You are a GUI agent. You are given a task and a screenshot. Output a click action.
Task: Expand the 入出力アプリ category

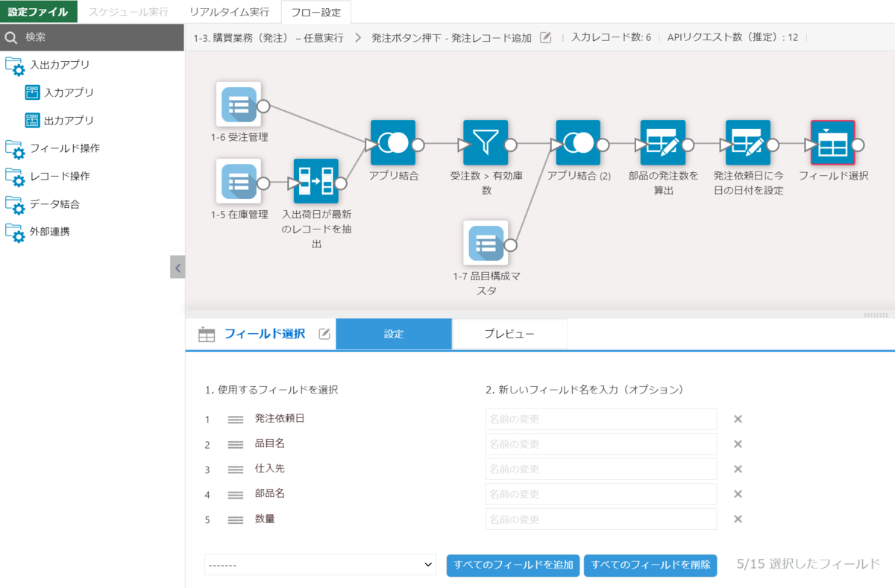pos(48,65)
